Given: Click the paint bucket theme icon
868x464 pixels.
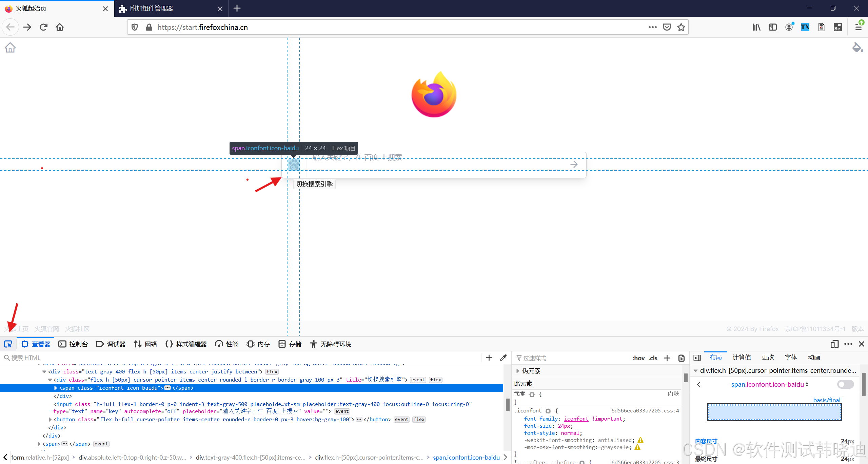Looking at the screenshot, I should tap(857, 47).
